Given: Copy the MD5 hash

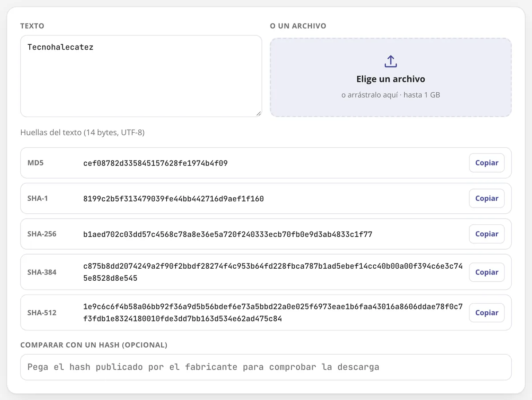Looking at the screenshot, I should (487, 163).
